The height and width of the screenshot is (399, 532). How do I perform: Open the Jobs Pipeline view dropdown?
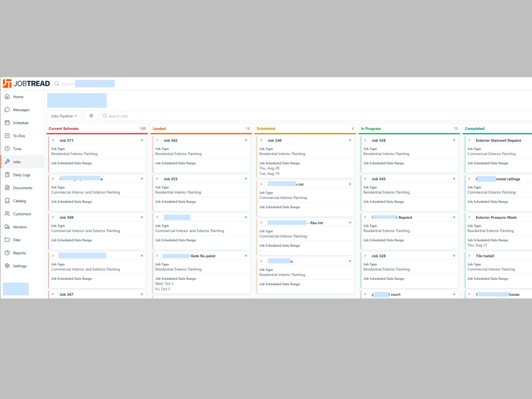coord(64,116)
